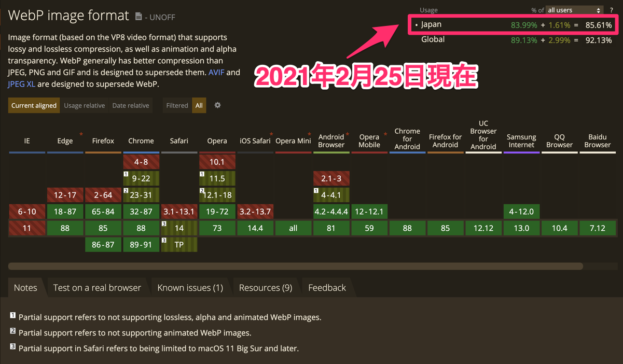The width and height of the screenshot is (623, 364).
Task: Click the Chrome 9-22 cell
Action: pos(141,178)
